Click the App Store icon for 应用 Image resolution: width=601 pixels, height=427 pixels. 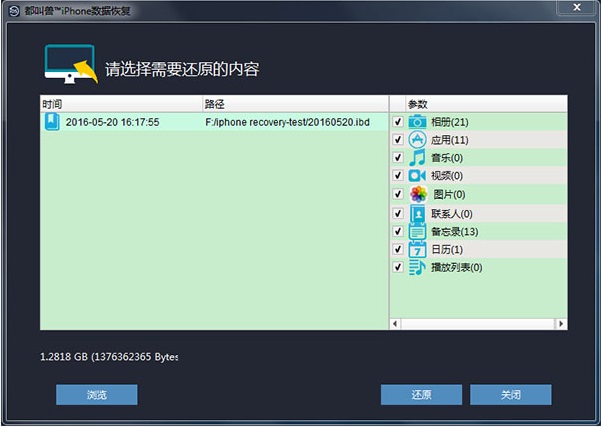417,140
